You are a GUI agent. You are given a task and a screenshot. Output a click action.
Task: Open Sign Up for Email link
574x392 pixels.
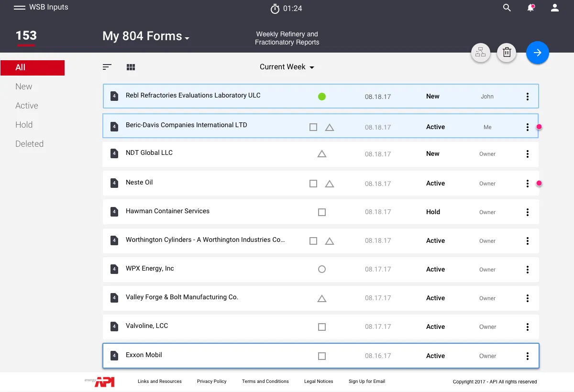(x=367, y=381)
